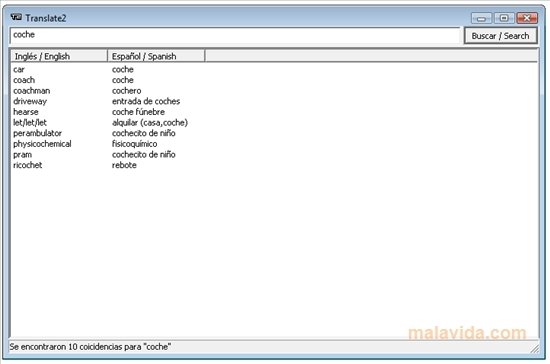Open the Translate2 title bar app icon

click(x=16, y=17)
